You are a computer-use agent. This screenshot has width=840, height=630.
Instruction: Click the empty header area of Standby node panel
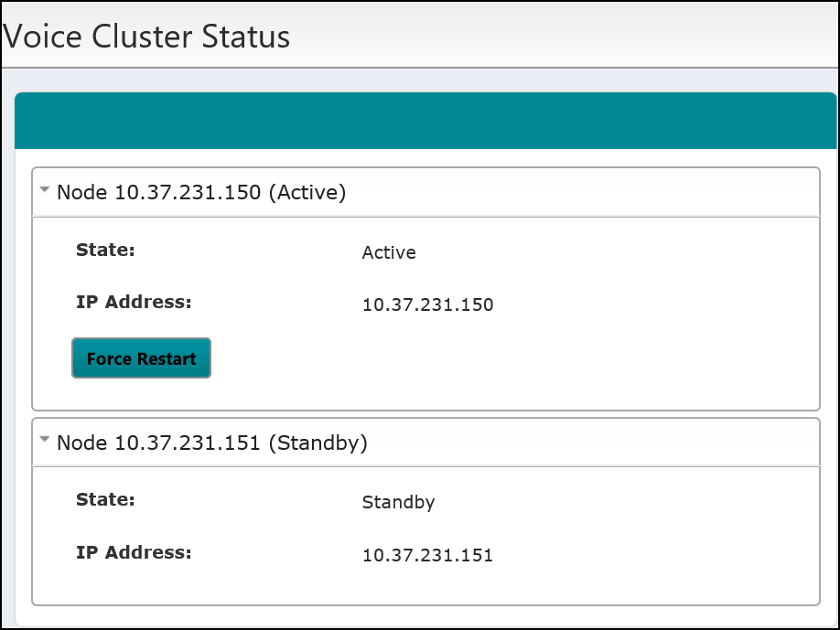coord(592,443)
